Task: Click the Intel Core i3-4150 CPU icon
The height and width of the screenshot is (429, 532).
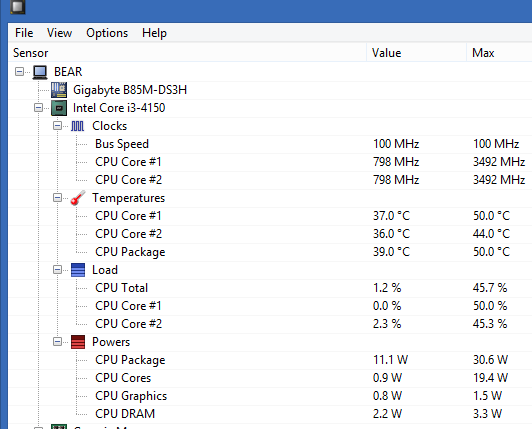Action: pyautogui.click(x=59, y=108)
